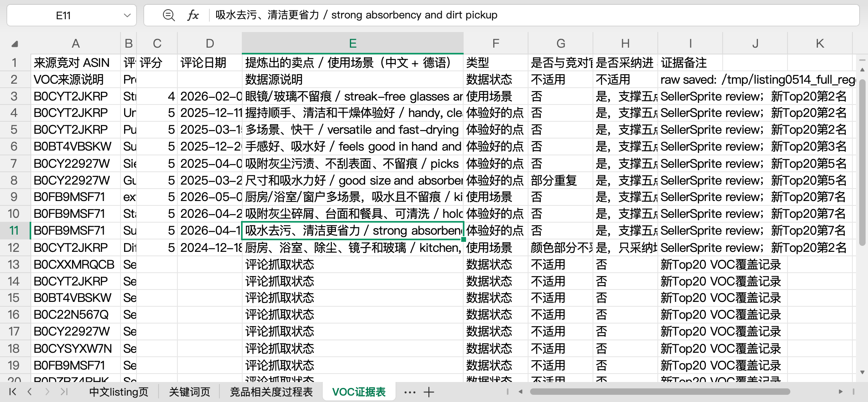Select cell VOC来源说明 in row 2
This screenshot has height=402, width=868.
coord(76,80)
